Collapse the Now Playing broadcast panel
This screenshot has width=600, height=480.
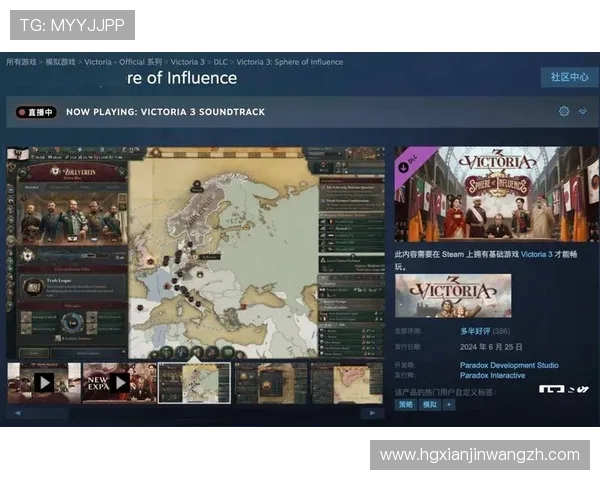tap(583, 112)
